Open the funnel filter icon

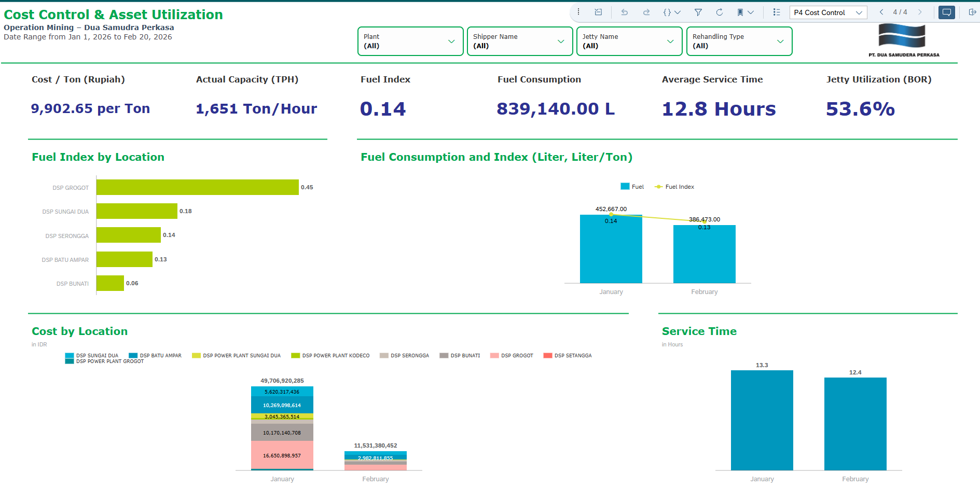pyautogui.click(x=698, y=12)
